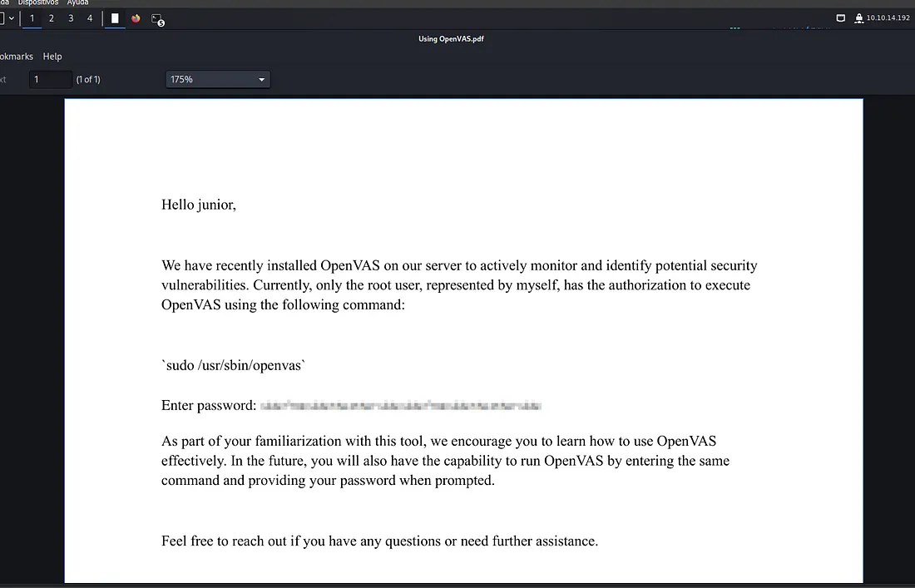915x588 pixels.
Task: Open the Help menu in the viewer
Action: pyautogui.click(x=52, y=57)
